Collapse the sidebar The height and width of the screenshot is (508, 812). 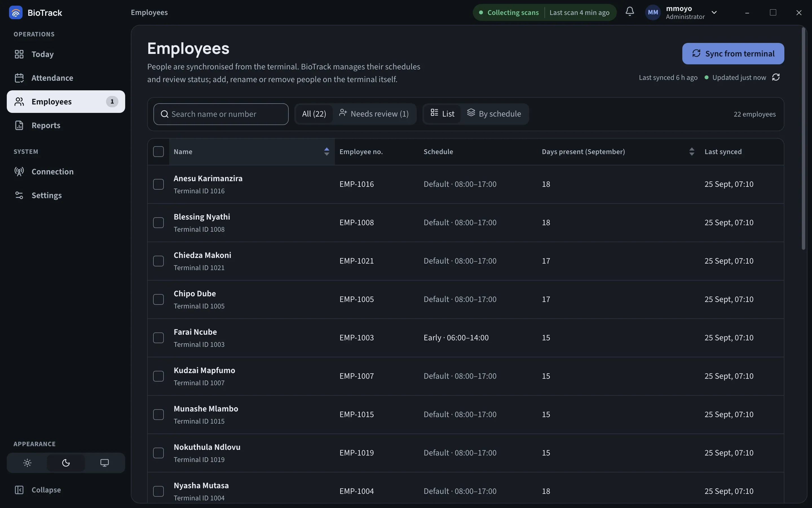66,490
